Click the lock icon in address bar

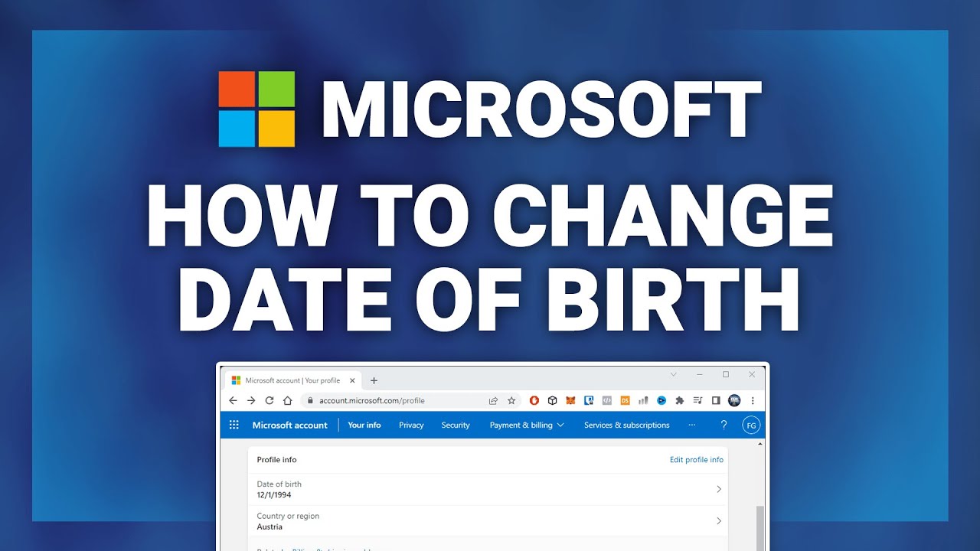310,400
